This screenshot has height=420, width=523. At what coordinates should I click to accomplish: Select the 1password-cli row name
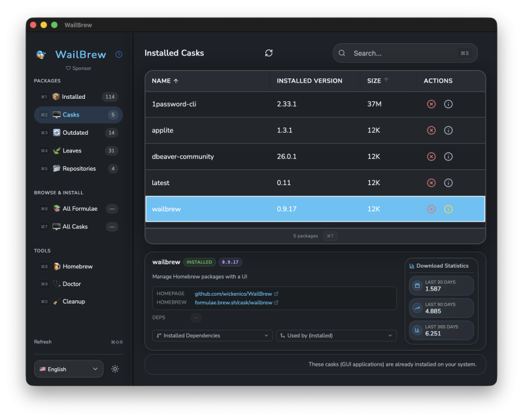coord(174,104)
